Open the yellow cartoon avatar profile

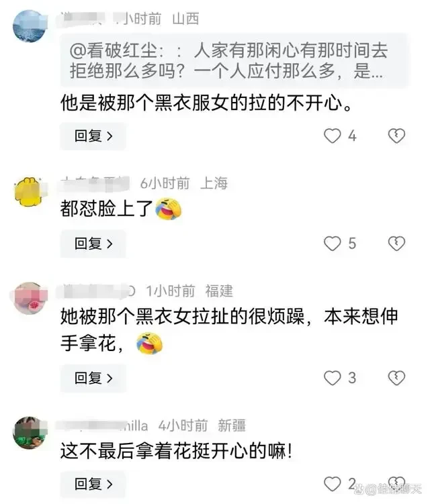[x=30, y=191]
